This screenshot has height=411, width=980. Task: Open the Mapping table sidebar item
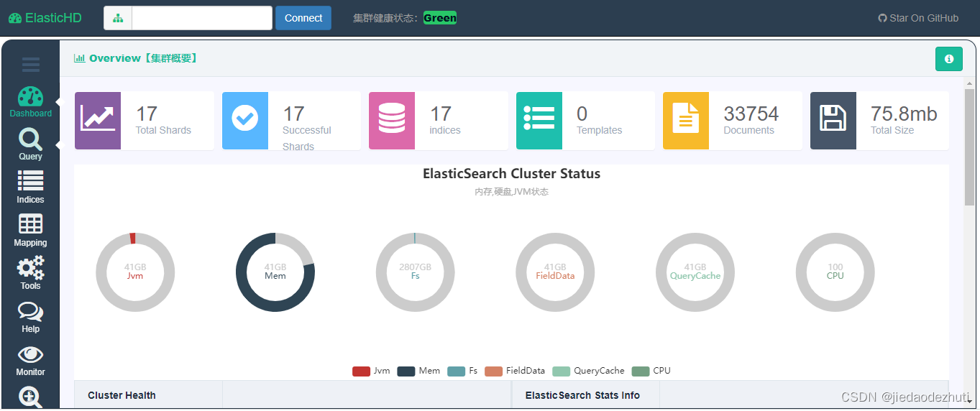click(x=30, y=231)
